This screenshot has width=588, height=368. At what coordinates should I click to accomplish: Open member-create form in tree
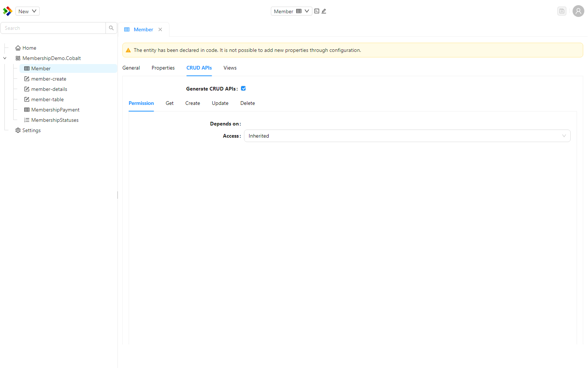[x=49, y=79]
